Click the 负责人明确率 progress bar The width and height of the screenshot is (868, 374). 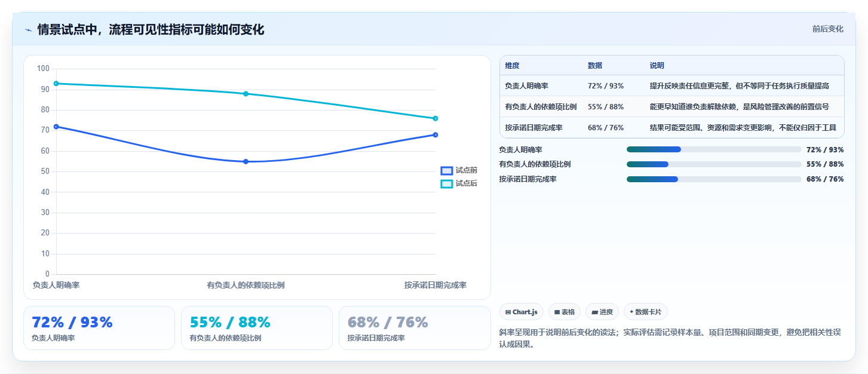pos(714,149)
